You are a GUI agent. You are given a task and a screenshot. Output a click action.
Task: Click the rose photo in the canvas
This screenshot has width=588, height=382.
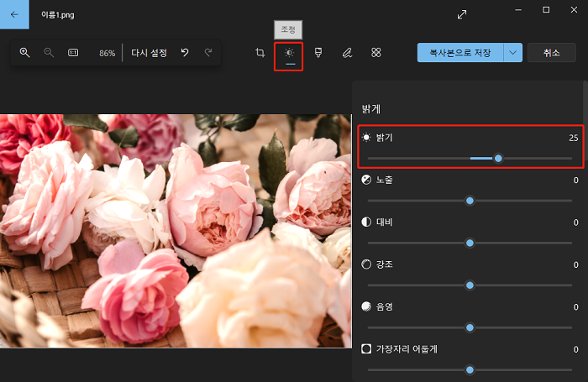point(176,231)
